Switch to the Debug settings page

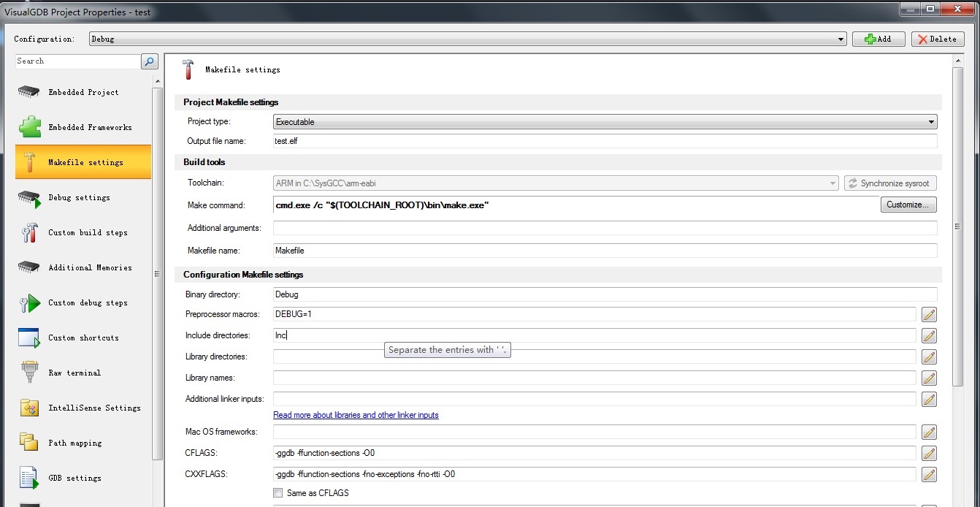pos(83,197)
